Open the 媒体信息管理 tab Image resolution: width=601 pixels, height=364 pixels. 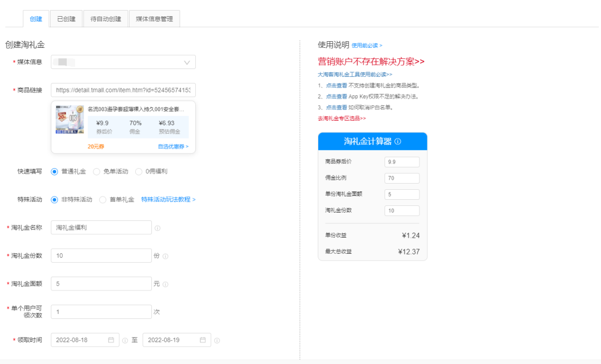[154, 19]
